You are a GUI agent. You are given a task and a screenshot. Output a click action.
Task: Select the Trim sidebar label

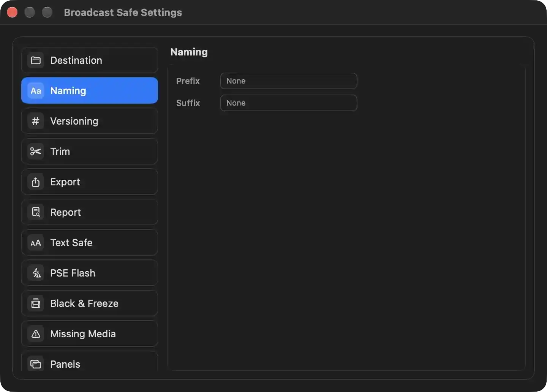(60, 152)
